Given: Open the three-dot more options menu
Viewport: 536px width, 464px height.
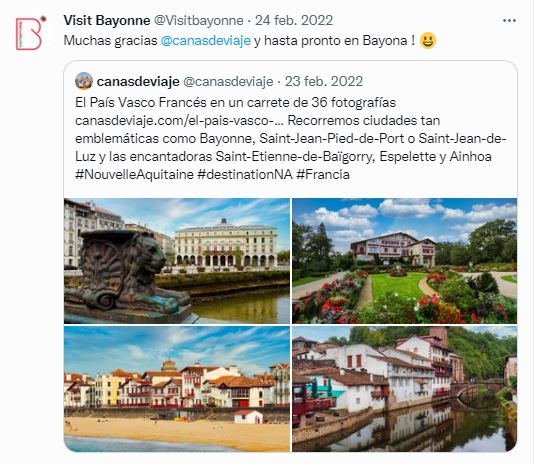Looking at the screenshot, I should (x=509, y=21).
